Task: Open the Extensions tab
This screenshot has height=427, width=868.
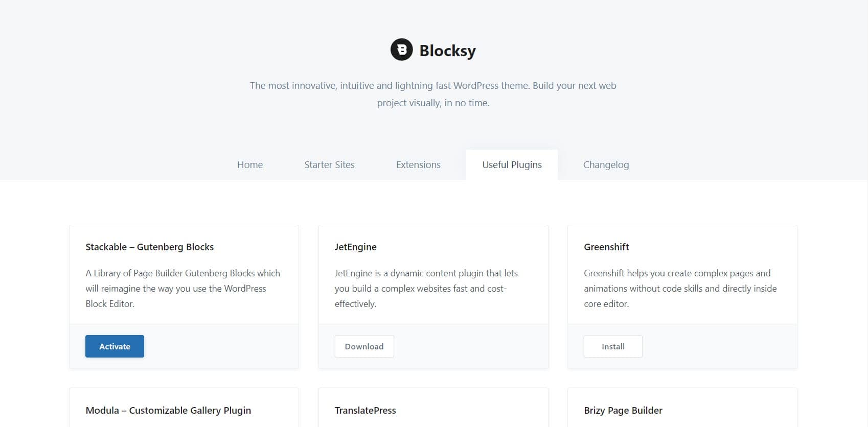Action: pyautogui.click(x=418, y=164)
